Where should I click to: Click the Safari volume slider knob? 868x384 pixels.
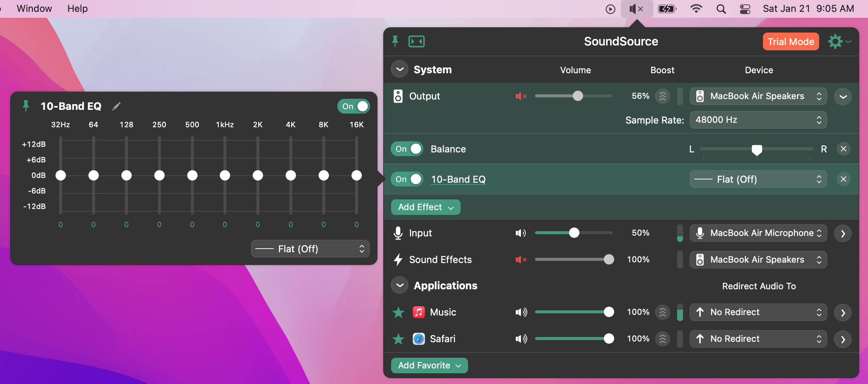click(x=609, y=339)
